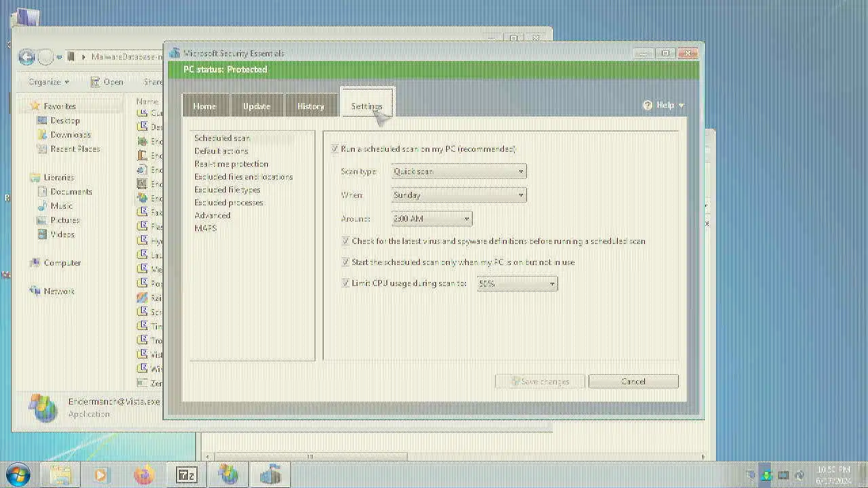Click the Documents library icon
868x488 pixels.
pyautogui.click(x=42, y=191)
